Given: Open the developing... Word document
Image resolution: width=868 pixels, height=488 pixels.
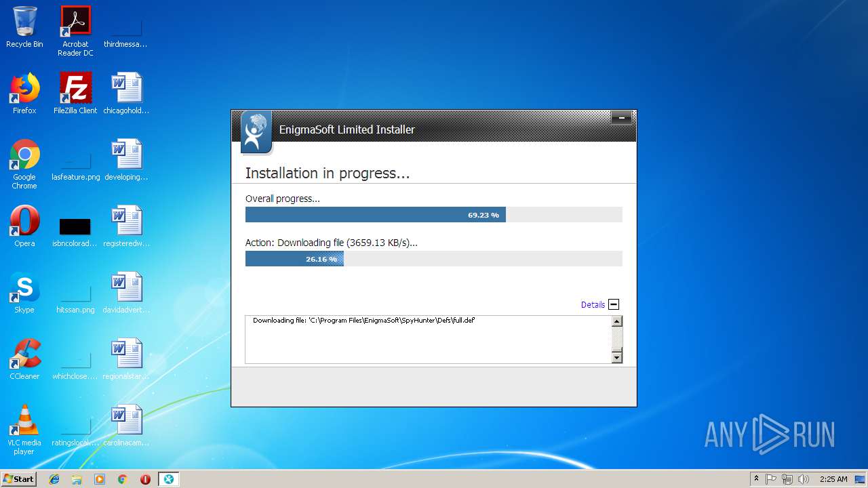Looking at the screenshot, I should pyautogui.click(x=125, y=160).
